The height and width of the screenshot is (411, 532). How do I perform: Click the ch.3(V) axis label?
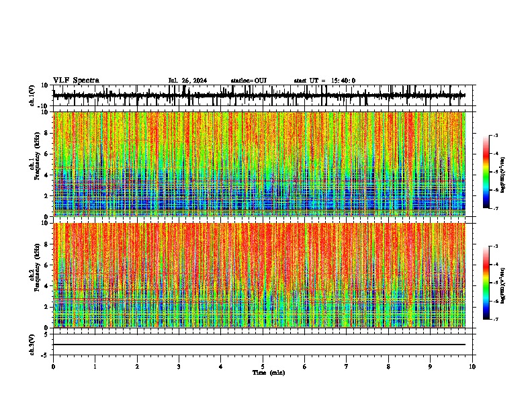tap(32, 345)
